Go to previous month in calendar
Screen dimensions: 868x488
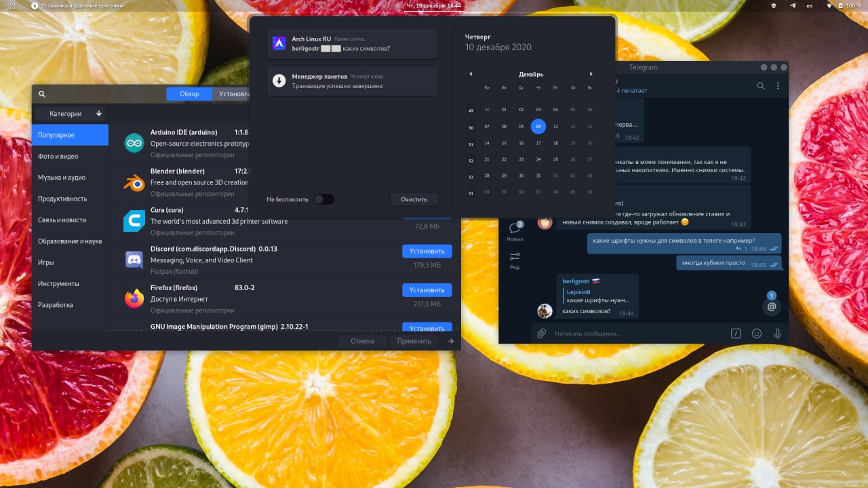471,74
